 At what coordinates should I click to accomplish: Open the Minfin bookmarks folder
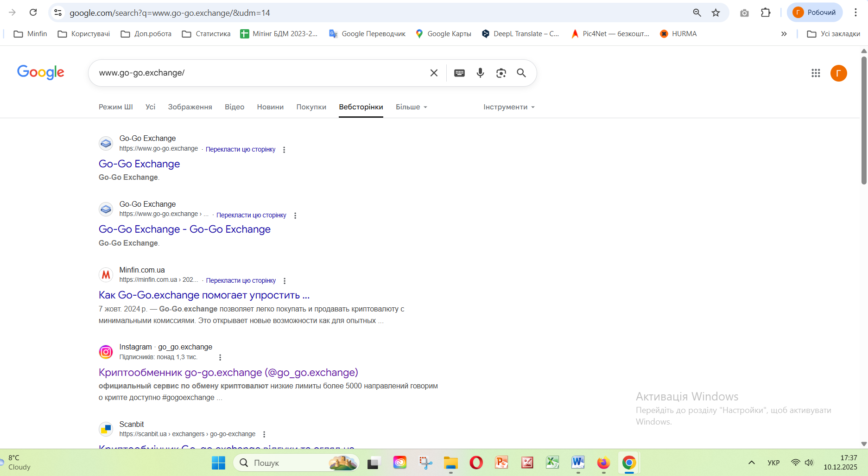tap(31, 34)
